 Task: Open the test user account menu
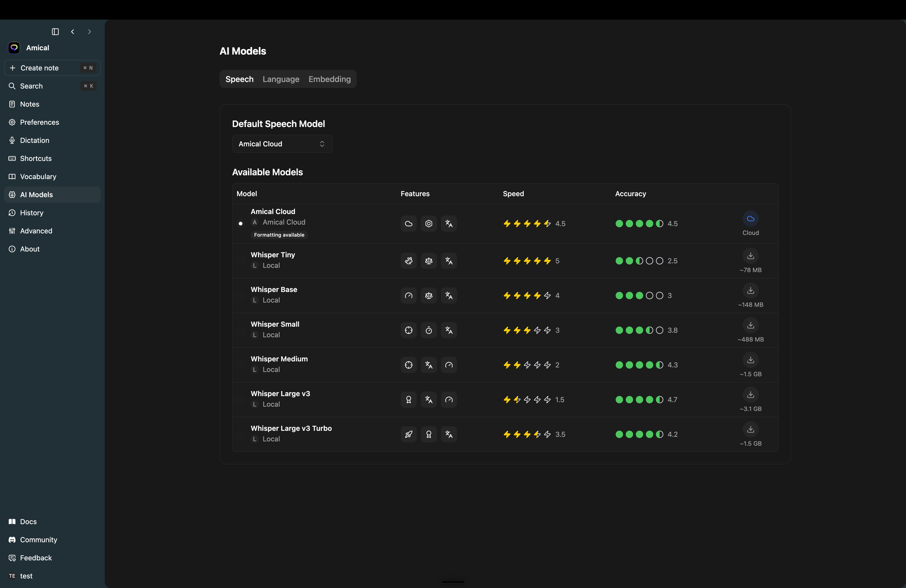(53, 576)
